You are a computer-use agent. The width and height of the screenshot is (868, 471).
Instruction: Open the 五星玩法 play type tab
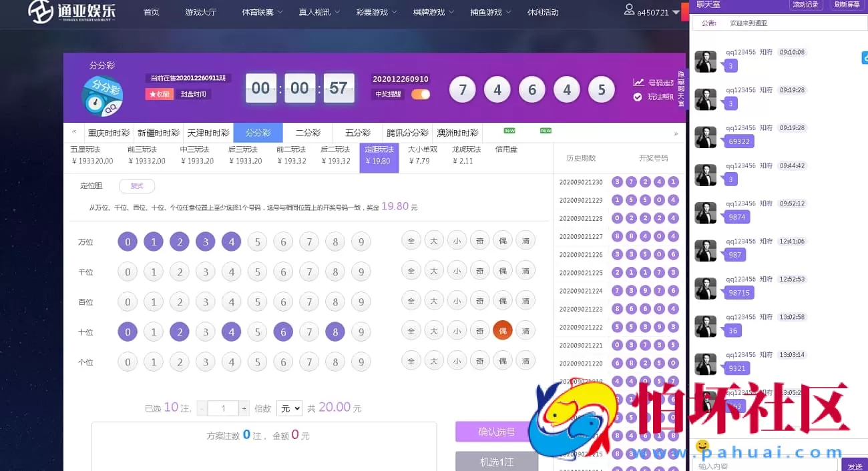coord(89,155)
